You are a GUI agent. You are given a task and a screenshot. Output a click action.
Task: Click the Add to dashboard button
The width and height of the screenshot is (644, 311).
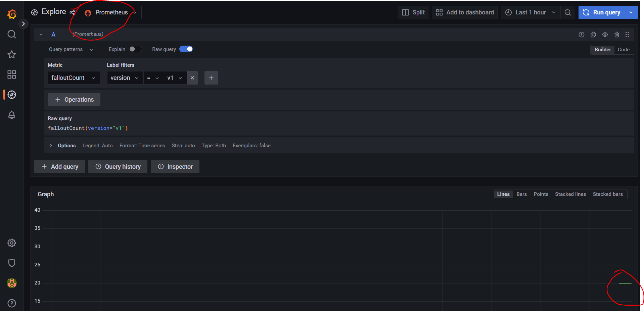coord(464,12)
